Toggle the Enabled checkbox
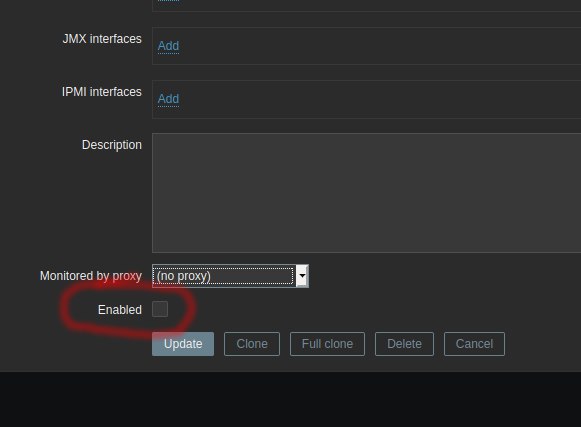 [x=160, y=309]
